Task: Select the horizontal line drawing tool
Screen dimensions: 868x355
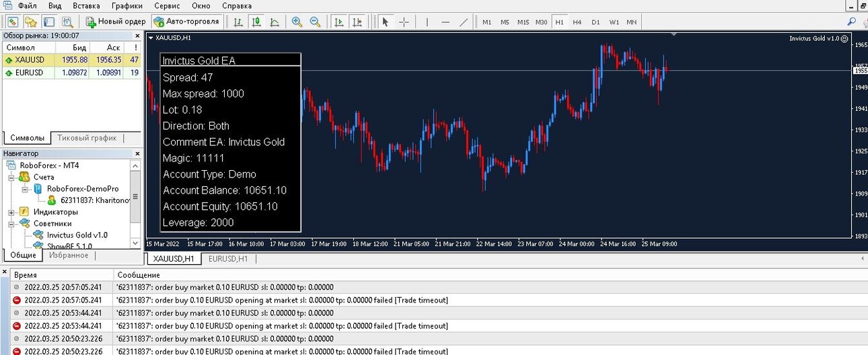Action: click(x=445, y=22)
